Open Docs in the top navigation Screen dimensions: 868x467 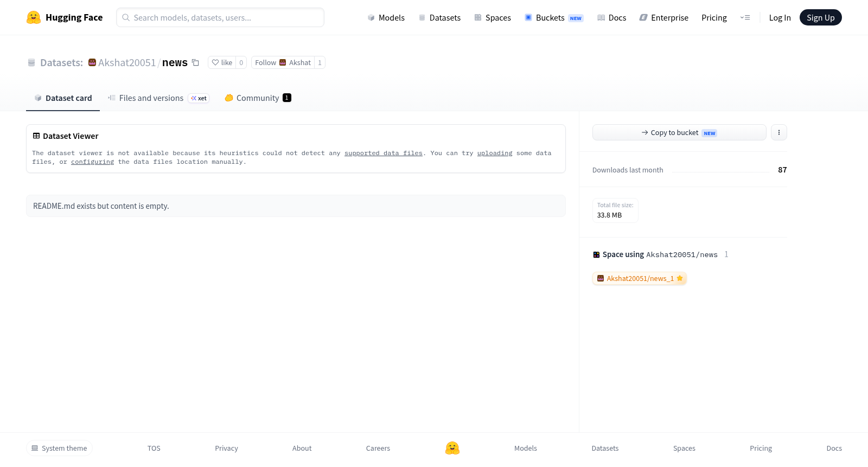(612, 17)
